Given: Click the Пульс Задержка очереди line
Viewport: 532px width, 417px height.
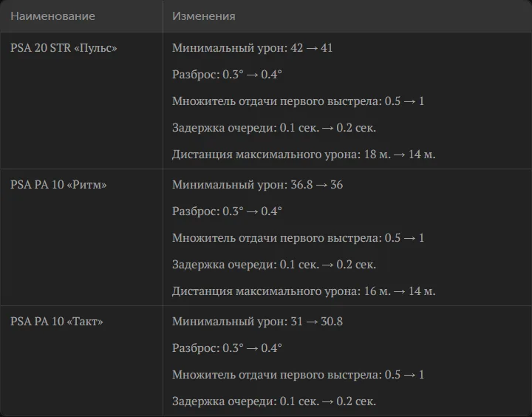Looking at the screenshot, I should 274,128.
